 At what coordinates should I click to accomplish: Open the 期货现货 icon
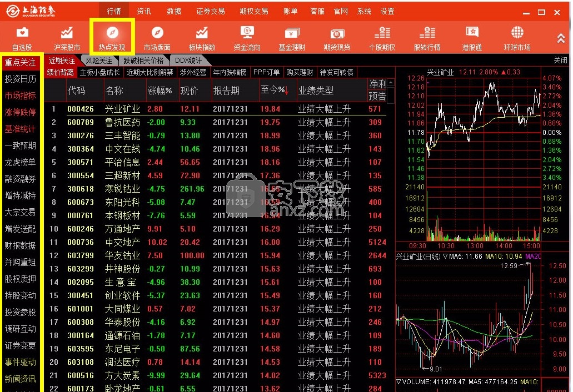click(x=337, y=38)
